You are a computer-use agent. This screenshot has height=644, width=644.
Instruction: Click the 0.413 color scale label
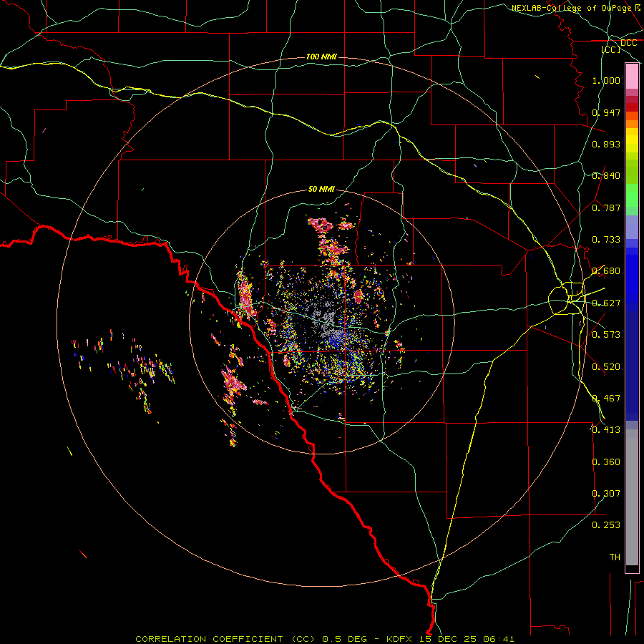point(606,430)
